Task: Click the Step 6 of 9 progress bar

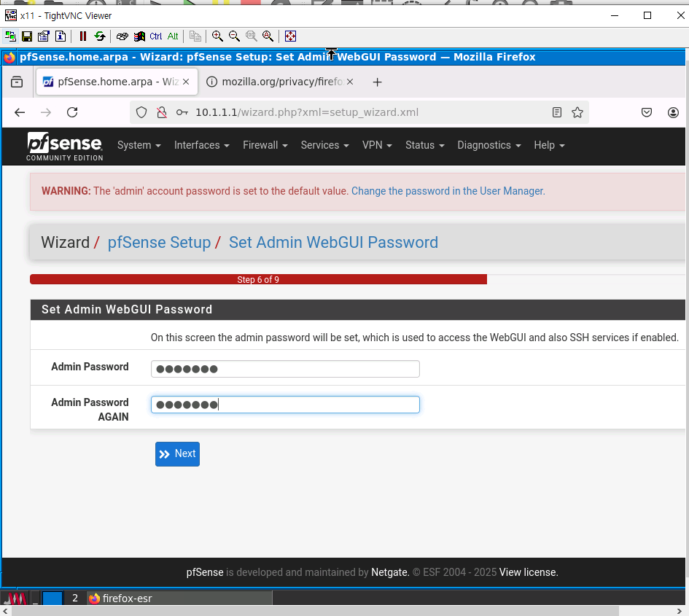Action: pyautogui.click(x=258, y=279)
